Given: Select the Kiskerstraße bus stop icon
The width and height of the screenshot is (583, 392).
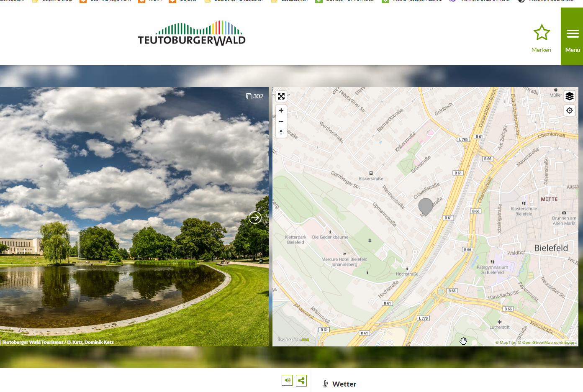Looking at the screenshot, I should (371, 173).
